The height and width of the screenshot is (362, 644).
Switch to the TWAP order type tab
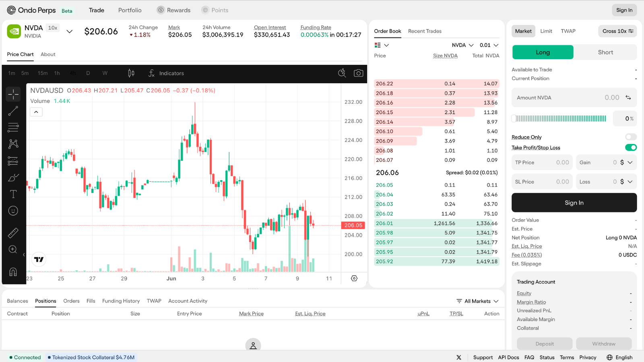point(568,31)
